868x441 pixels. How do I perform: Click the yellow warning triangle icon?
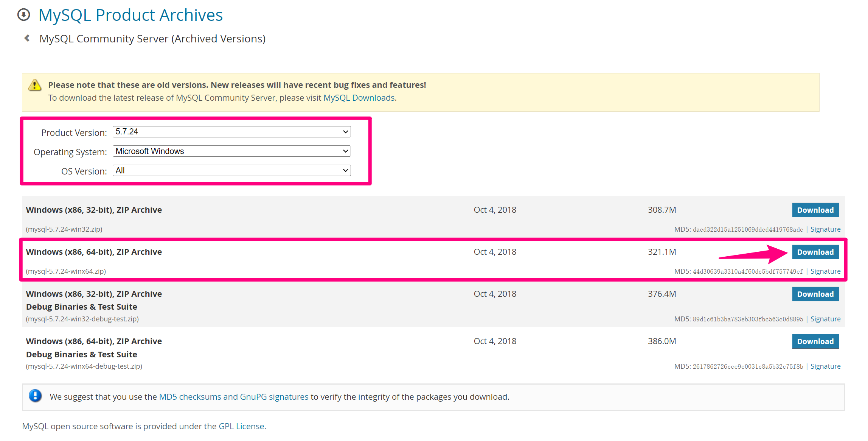pos(35,85)
